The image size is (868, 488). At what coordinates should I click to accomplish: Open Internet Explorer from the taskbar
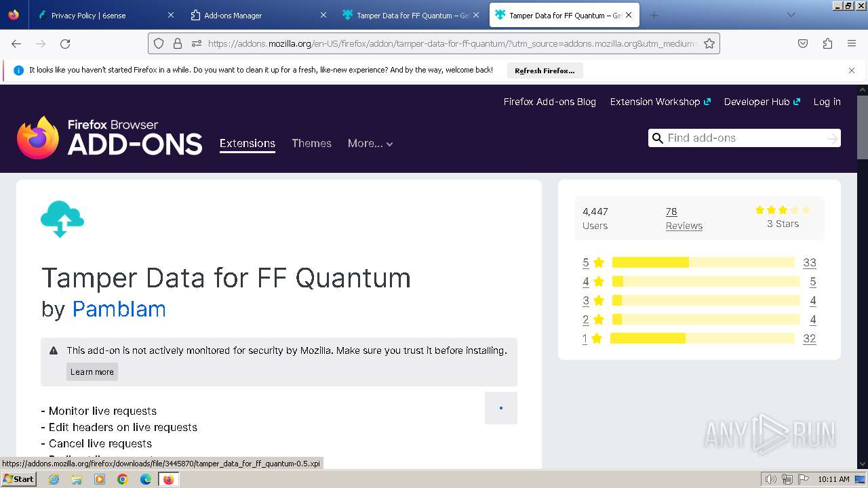tap(54, 479)
